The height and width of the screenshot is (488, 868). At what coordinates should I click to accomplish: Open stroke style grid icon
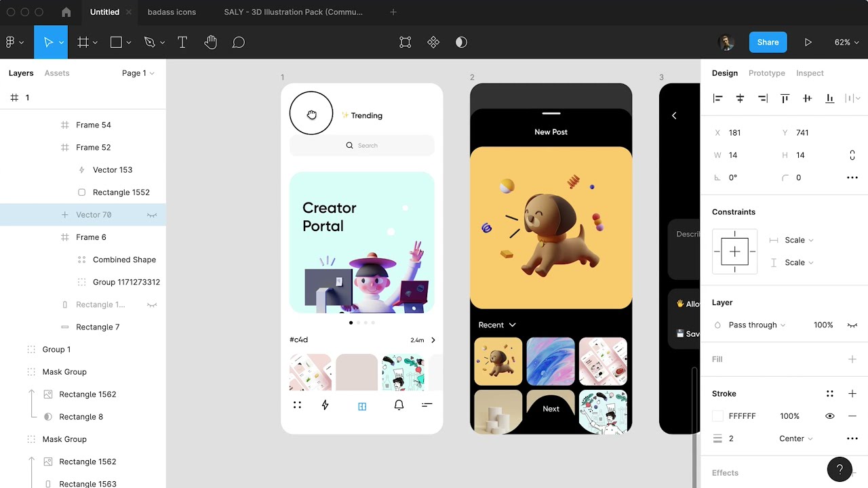pos(829,394)
